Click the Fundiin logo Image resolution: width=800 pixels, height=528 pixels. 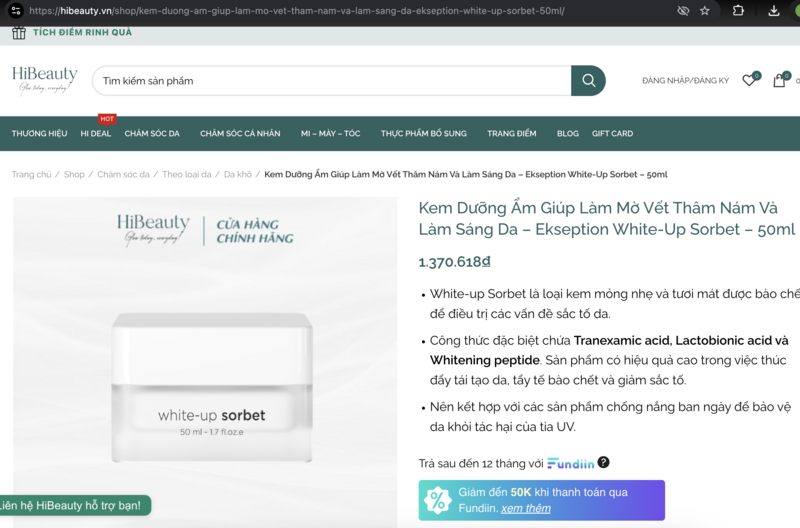click(x=570, y=463)
